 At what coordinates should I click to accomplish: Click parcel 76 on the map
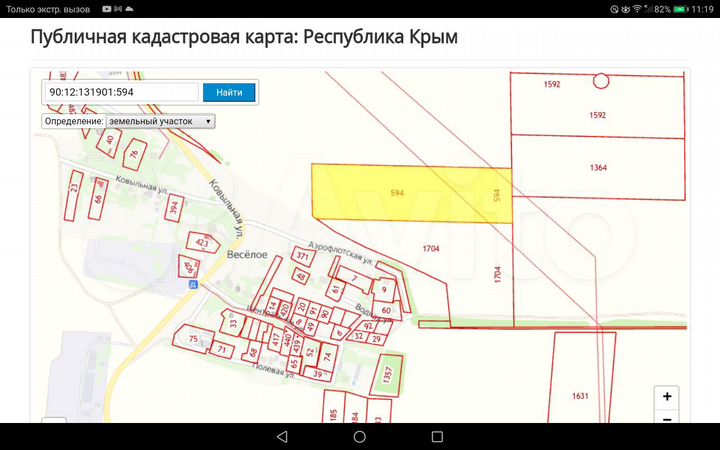(134, 154)
